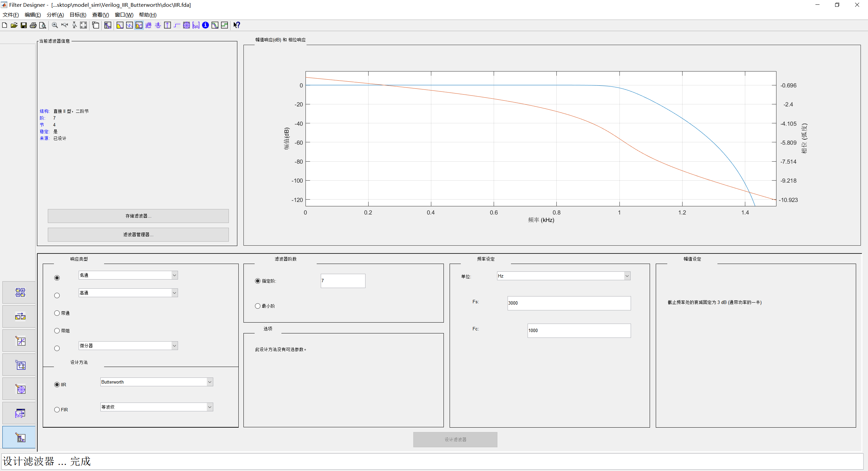The image size is (868, 471).
Task: Show the step response plot
Action: [177, 25]
